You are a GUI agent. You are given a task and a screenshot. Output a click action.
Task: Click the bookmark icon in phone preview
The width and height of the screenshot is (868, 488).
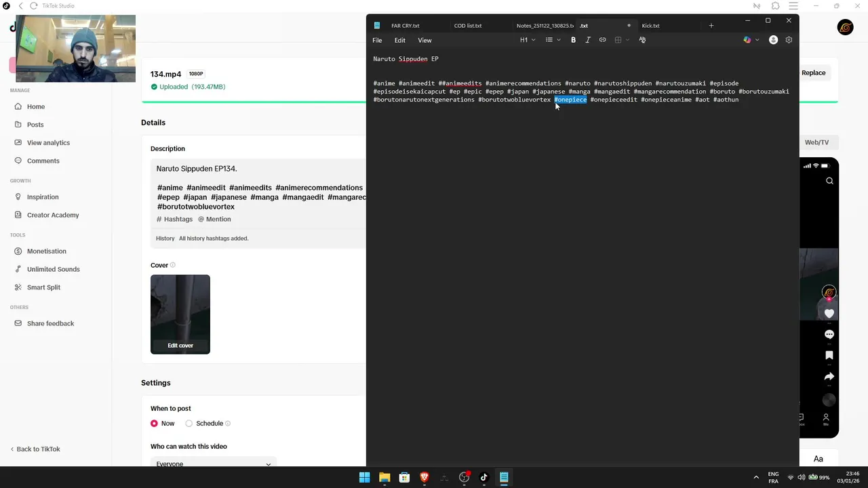click(829, 355)
